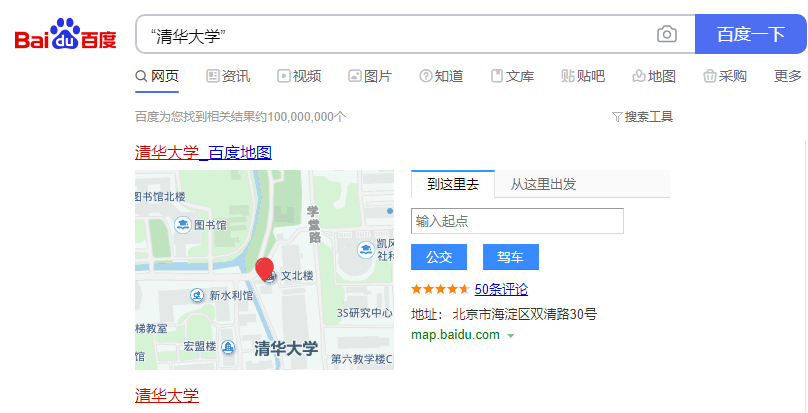
Task: Expand the 更多 menu
Action: pos(788,76)
